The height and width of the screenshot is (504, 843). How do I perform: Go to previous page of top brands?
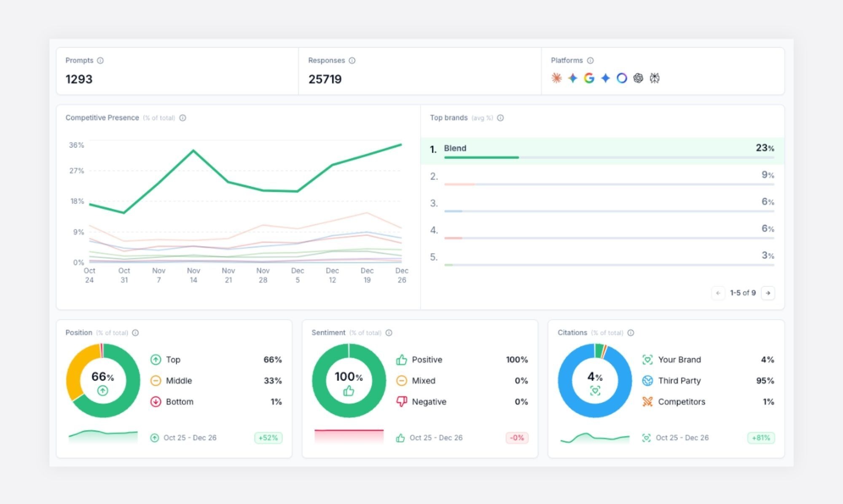(718, 293)
